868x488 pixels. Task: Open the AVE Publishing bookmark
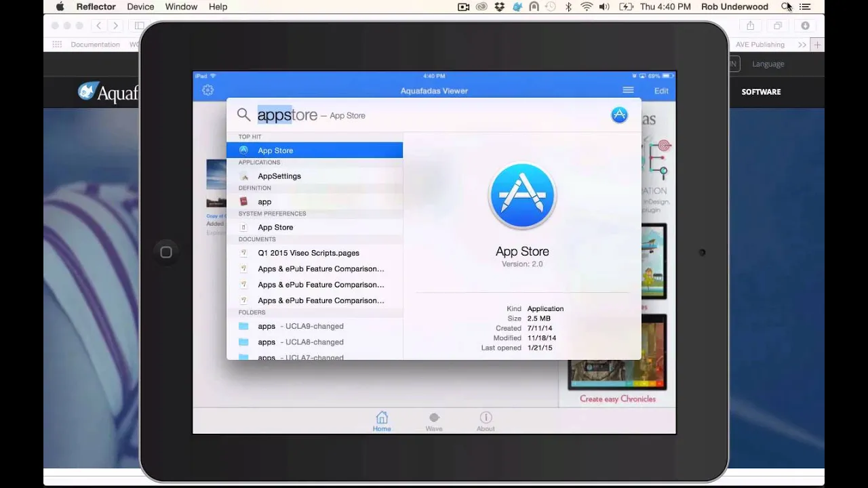[760, 45]
